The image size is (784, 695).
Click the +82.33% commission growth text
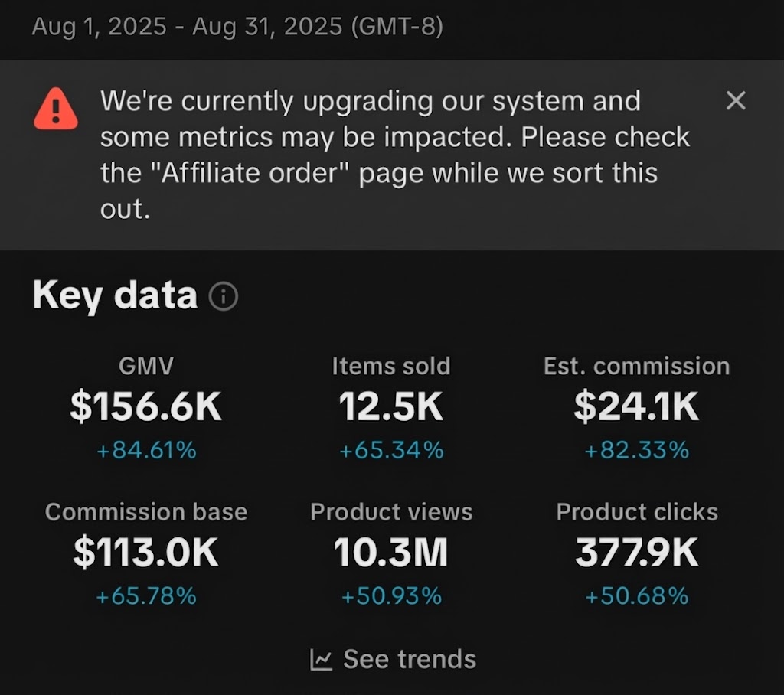click(636, 451)
